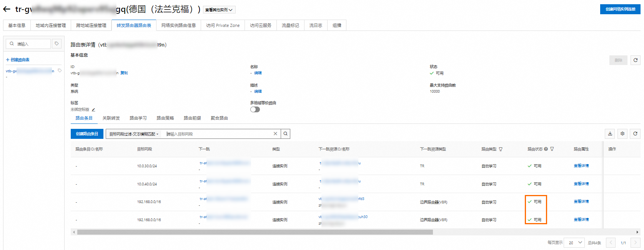Click the 下一跳资源类型 column header

(x=433, y=149)
